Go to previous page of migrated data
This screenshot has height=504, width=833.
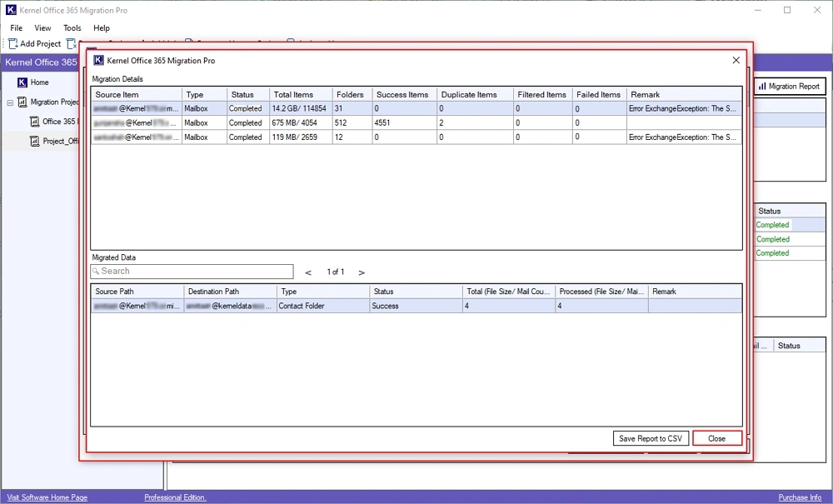pos(308,272)
